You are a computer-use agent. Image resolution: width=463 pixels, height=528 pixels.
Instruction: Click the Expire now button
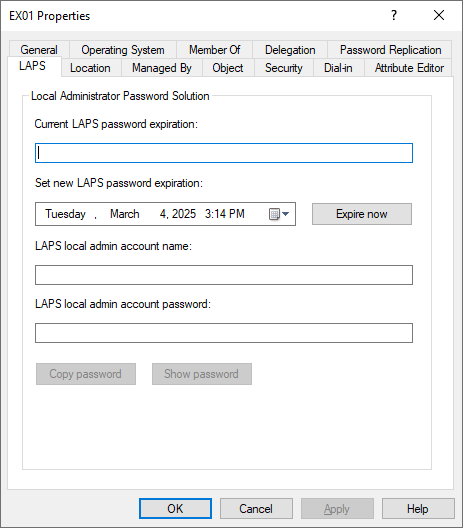coord(362,214)
